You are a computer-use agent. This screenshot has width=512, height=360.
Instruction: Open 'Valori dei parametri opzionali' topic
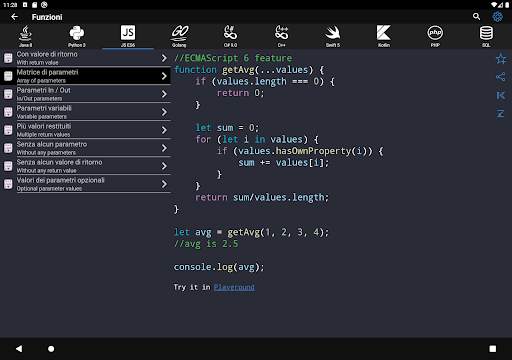85,184
